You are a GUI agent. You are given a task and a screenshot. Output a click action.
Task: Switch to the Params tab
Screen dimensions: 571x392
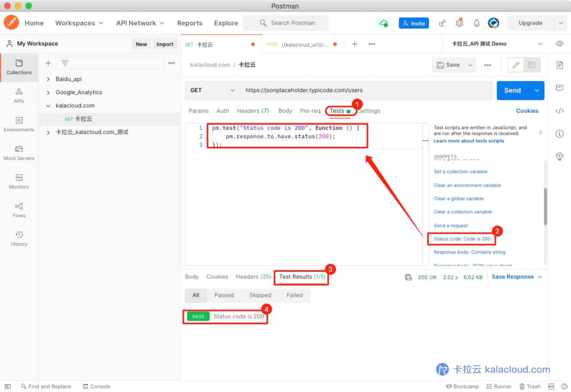198,111
